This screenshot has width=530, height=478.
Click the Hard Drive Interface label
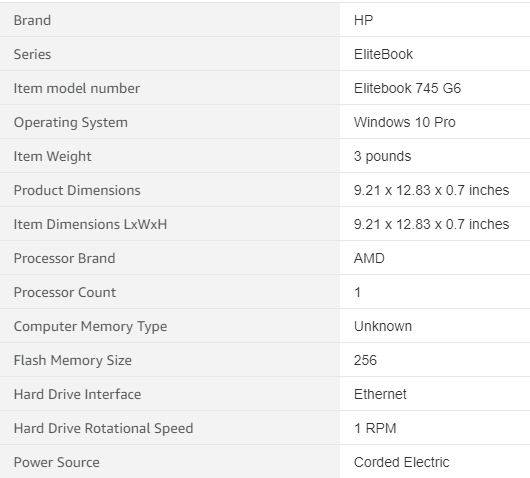pyautogui.click(x=77, y=395)
